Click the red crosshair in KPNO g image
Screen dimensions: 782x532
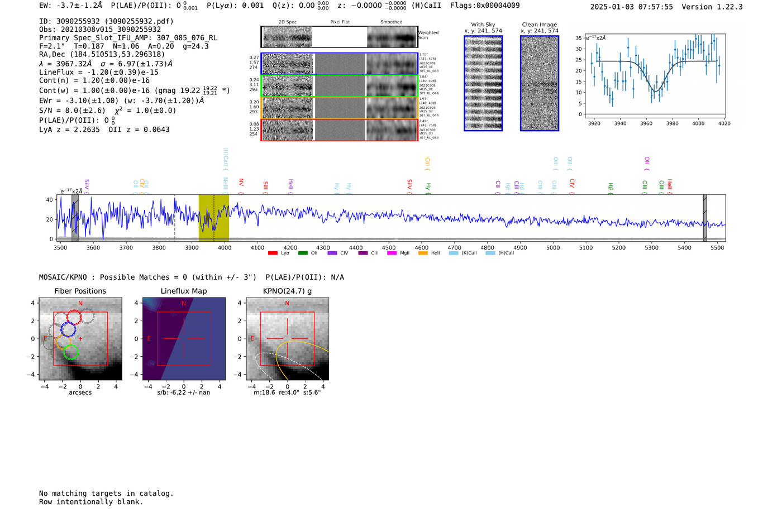pyautogui.click(x=287, y=338)
